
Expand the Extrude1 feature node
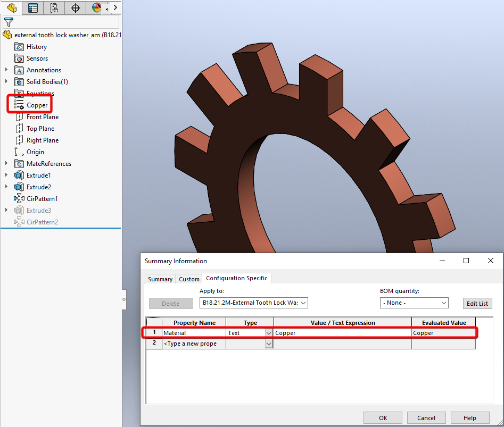pos(6,175)
